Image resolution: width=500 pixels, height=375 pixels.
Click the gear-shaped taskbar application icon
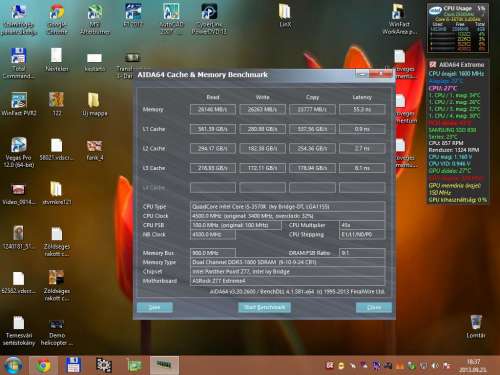104,365
